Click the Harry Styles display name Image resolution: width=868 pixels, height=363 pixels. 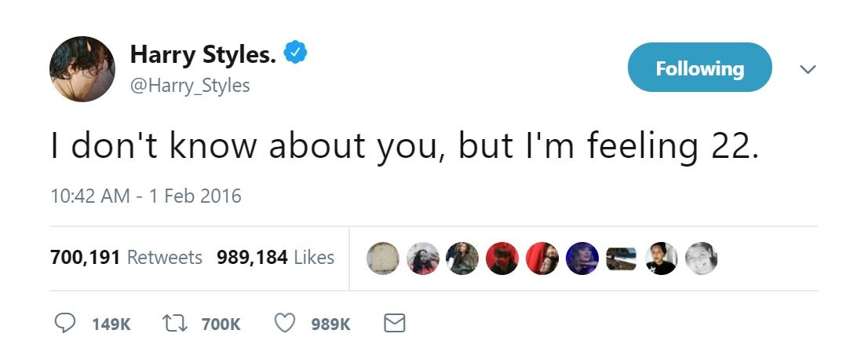[202, 54]
